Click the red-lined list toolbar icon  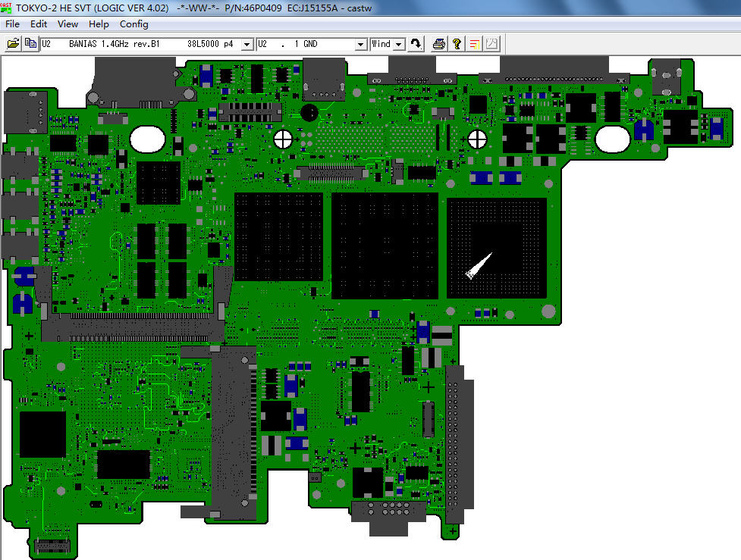click(475, 44)
